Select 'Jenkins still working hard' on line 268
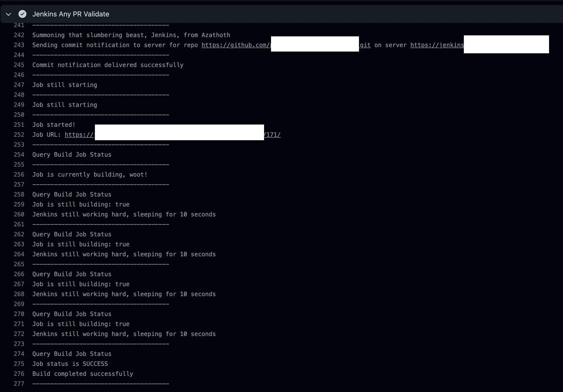Viewport: 563px width, 392px height. click(x=79, y=294)
